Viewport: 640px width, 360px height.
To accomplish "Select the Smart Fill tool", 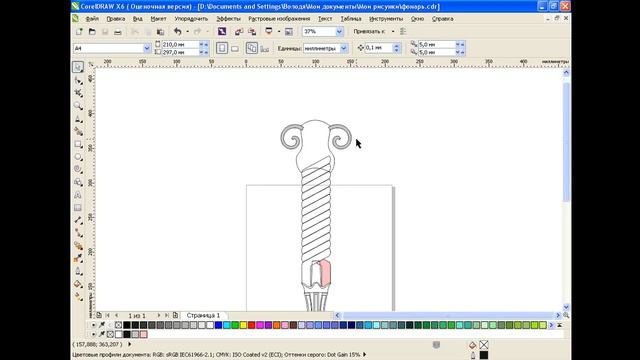I will click(78, 131).
